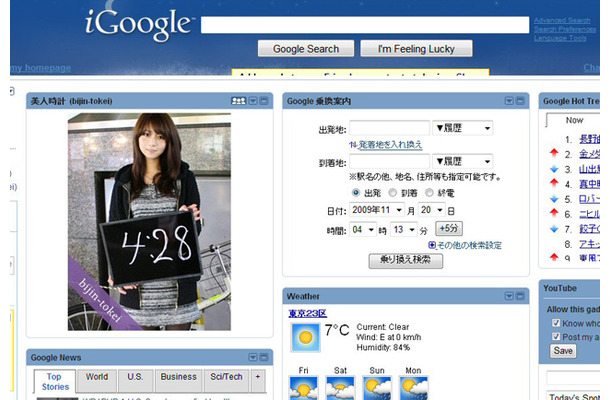The height and width of the screenshot is (400, 610).
Task: Focus the iGoogle search box
Action: (365, 25)
